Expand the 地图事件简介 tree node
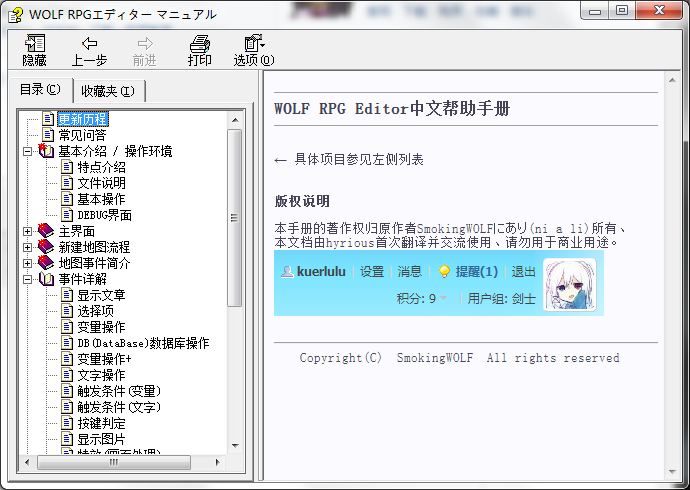Viewport: 690px width, 490px height. coord(27,263)
